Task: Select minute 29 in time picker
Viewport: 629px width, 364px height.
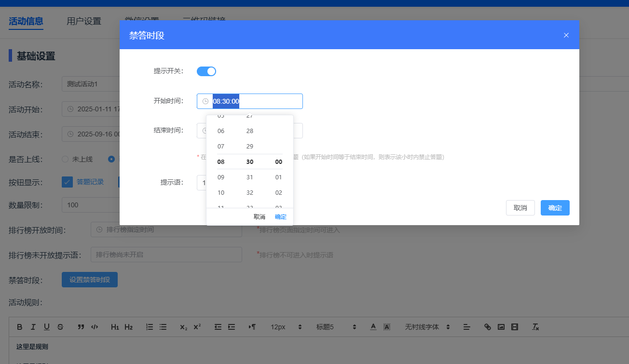Action: (250, 147)
